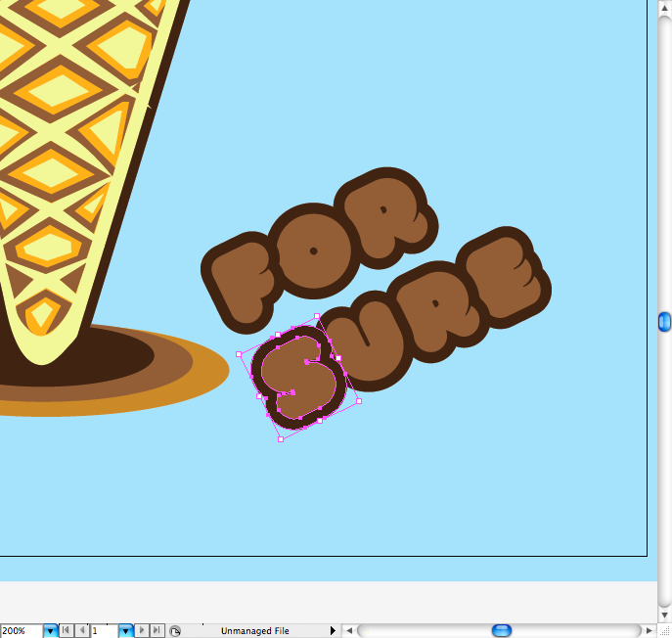Open artboard number dropdown
The height and width of the screenshot is (638, 672).
click(125, 631)
